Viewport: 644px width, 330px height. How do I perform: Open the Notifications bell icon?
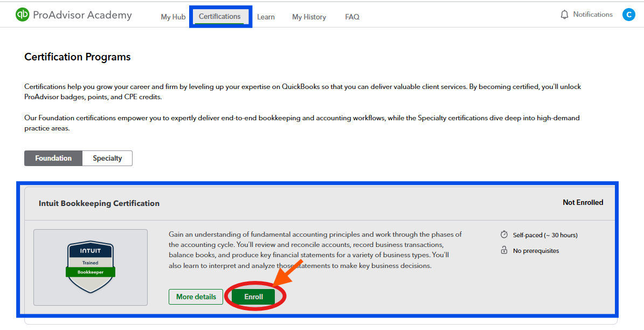tap(564, 15)
